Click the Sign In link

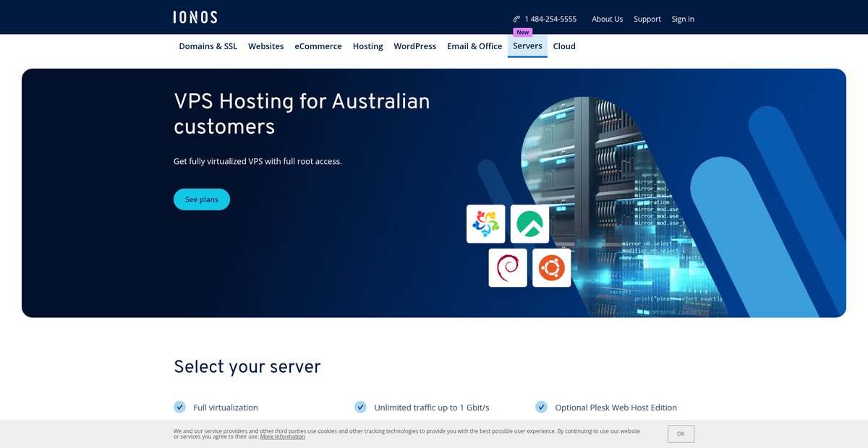[683, 20]
